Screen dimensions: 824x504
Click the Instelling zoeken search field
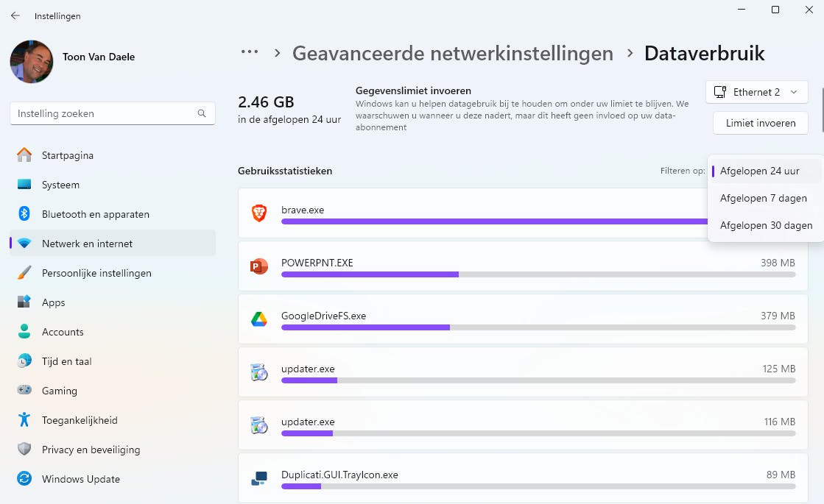point(103,114)
